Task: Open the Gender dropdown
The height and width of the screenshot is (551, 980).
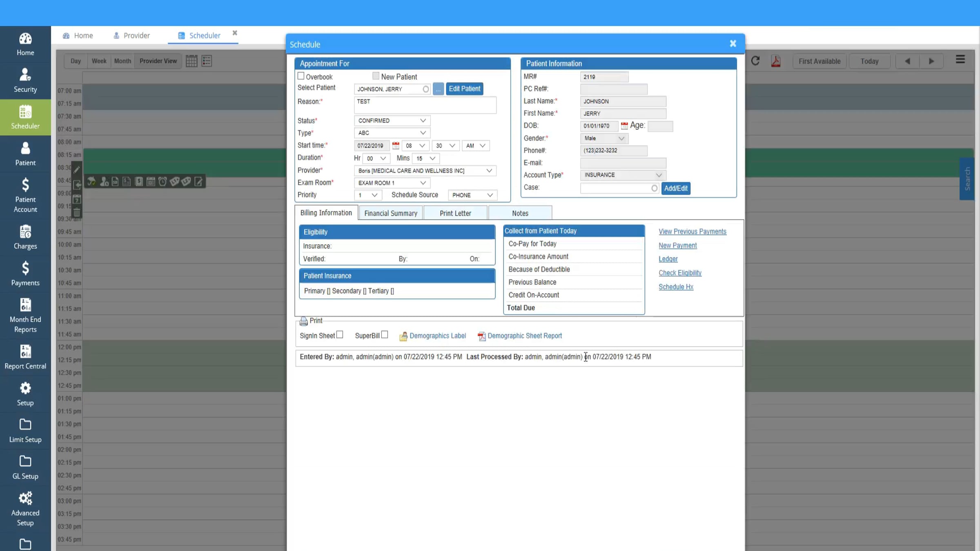Action: 604,138
